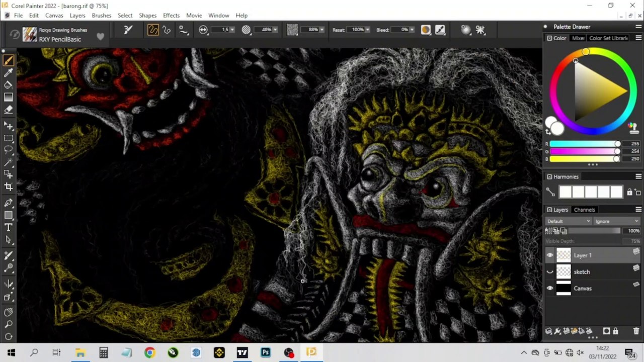This screenshot has height=362, width=644.
Task: Select the Lasso selection tool
Action: pos(9,150)
